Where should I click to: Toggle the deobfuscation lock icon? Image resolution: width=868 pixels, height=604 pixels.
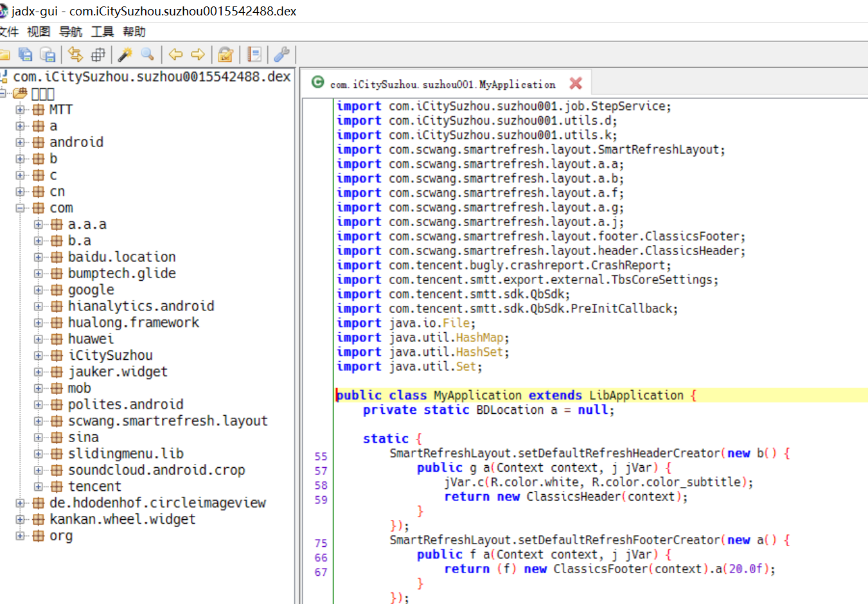pyautogui.click(x=226, y=55)
